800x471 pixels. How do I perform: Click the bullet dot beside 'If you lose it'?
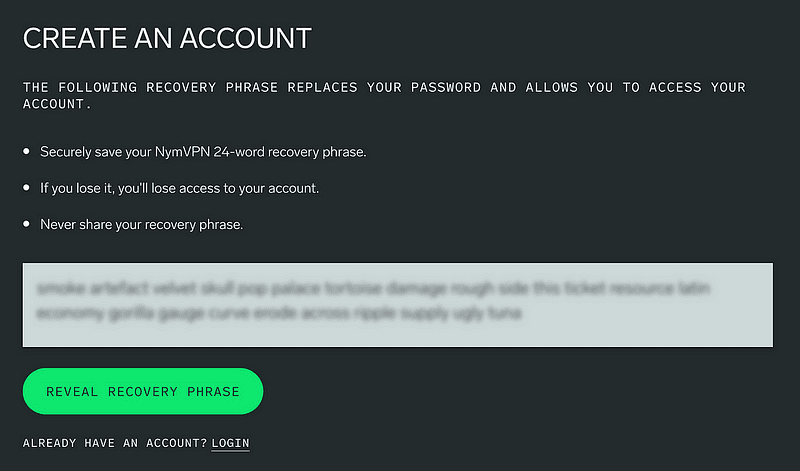tap(27, 188)
